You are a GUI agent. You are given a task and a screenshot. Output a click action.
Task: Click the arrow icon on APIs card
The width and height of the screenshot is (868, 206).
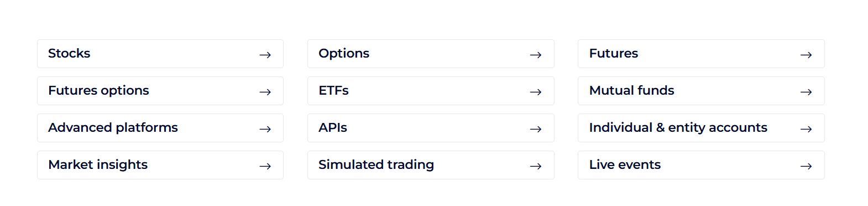tap(536, 129)
